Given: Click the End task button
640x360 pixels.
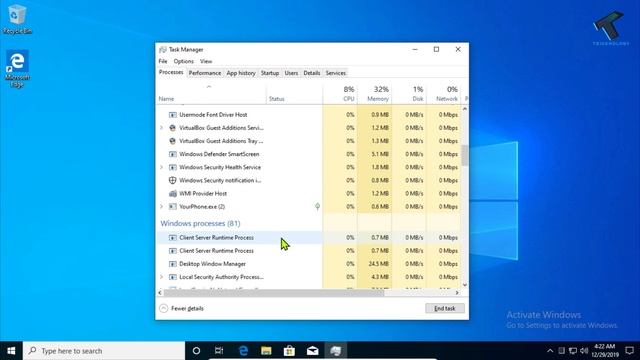Looking at the screenshot, I should [x=444, y=309].
